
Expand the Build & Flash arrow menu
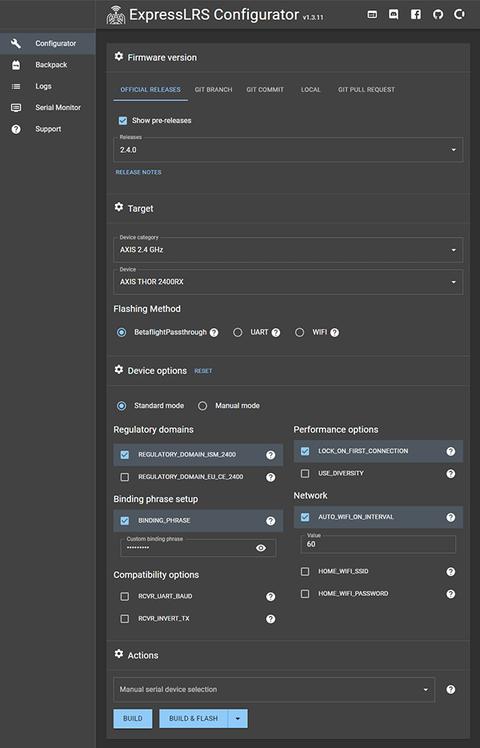[238, 718]
